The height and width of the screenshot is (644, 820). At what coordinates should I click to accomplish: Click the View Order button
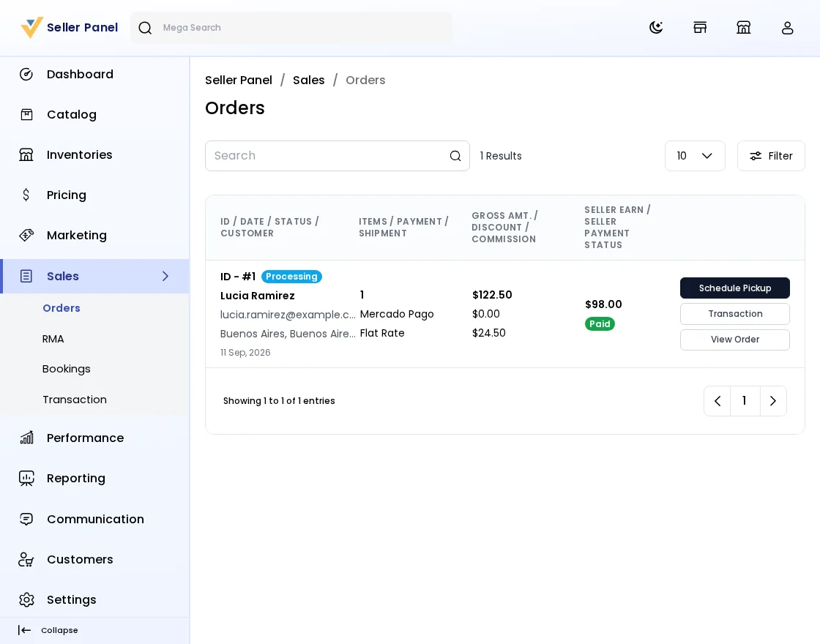coord(735,340)
